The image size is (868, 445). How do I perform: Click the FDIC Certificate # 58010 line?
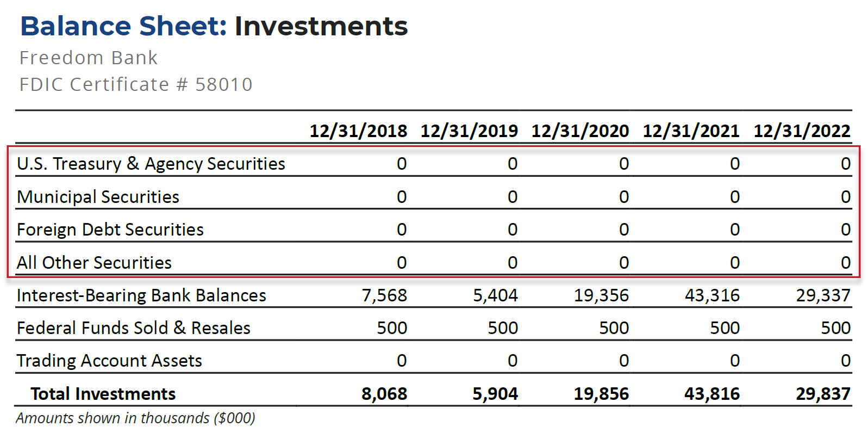point(136,84)
